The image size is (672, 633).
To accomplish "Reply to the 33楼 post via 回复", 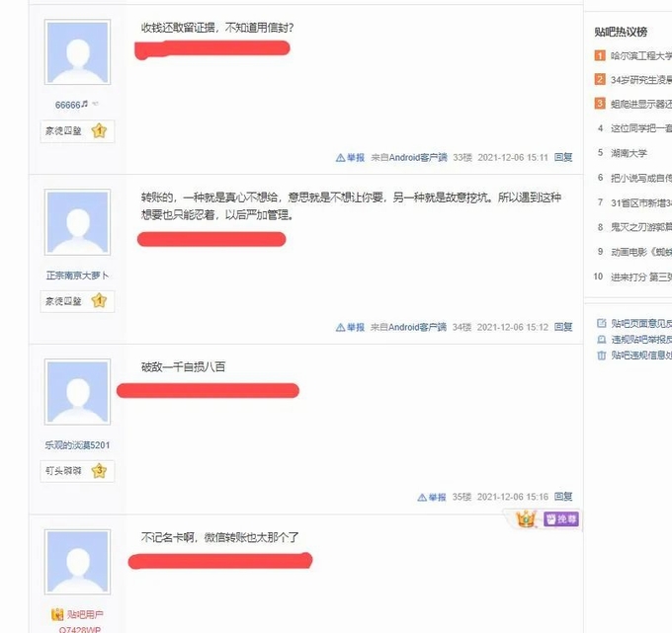I will click(563, 158).
